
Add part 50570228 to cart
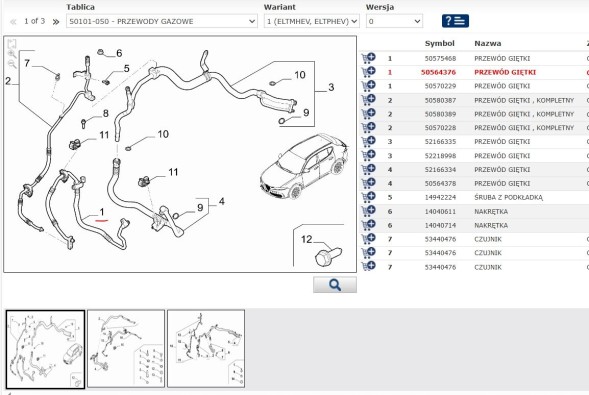368,127
